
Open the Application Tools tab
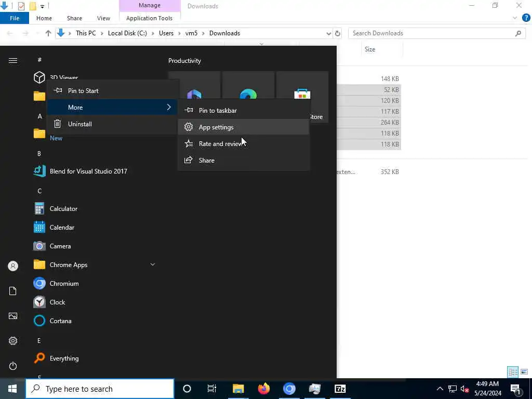point(149,18)
